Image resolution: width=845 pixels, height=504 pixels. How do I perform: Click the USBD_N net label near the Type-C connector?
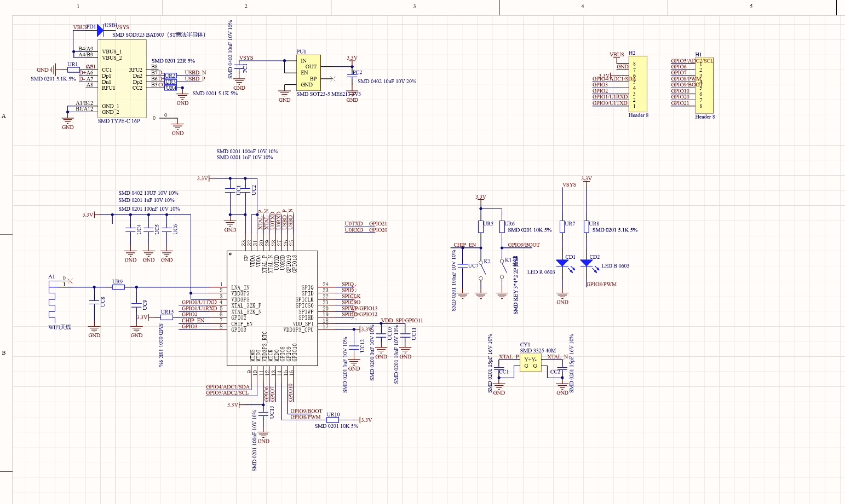click(x=196, y=72)
